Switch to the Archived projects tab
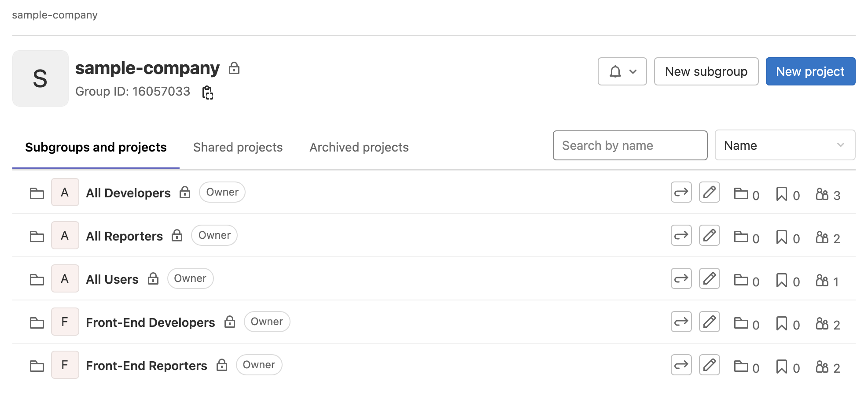This screenshot has height=400, width=868. point(359,147)
